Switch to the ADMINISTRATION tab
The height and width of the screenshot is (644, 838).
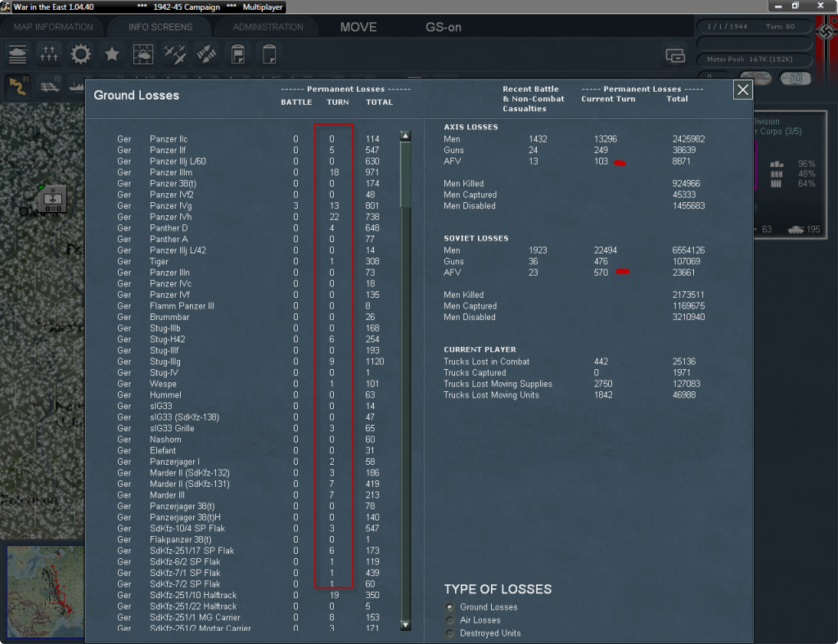(x=268, y=27)
